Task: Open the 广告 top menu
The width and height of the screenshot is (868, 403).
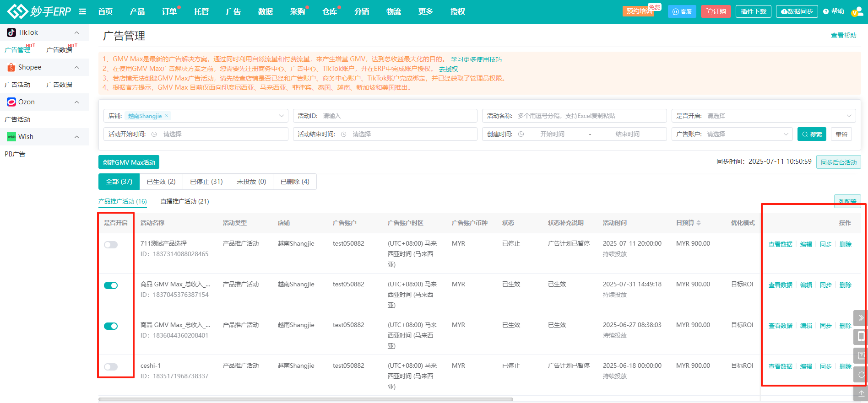Action: [x=233, y=11]
